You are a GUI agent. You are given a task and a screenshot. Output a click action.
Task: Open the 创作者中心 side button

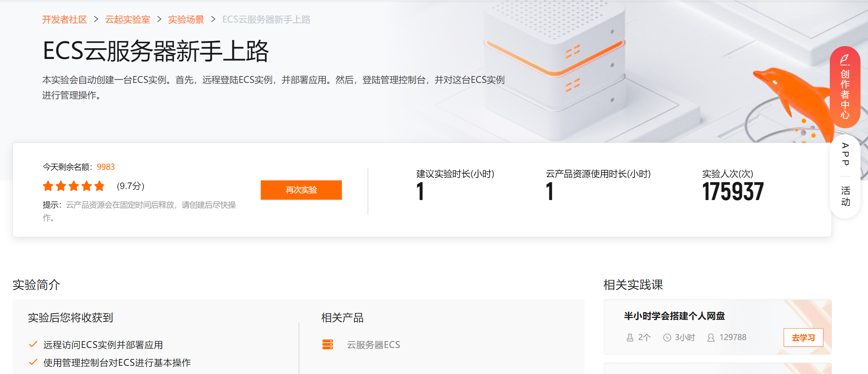(845, 87)
